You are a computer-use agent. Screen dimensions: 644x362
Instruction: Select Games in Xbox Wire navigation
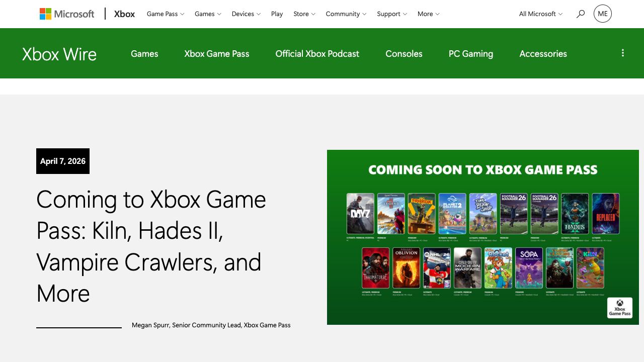tap(144, 54)
